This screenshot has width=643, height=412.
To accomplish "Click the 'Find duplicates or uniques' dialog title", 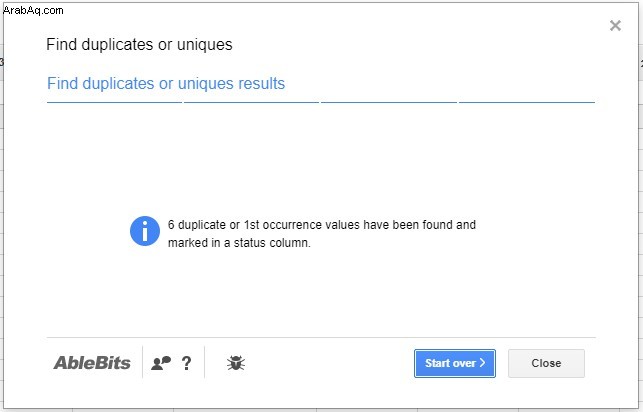I will click(x=139, y=45).
